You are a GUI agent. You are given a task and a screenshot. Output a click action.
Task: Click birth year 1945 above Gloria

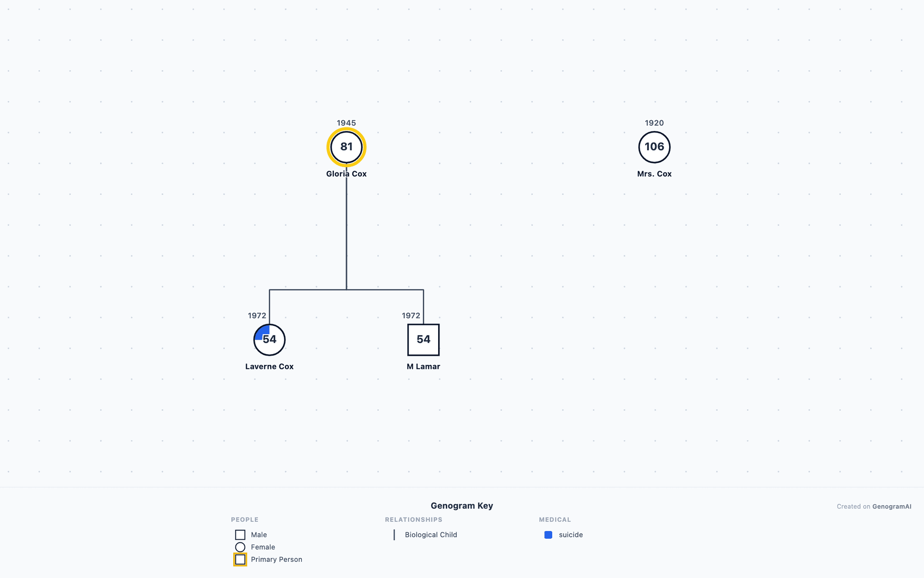point(346,123)
